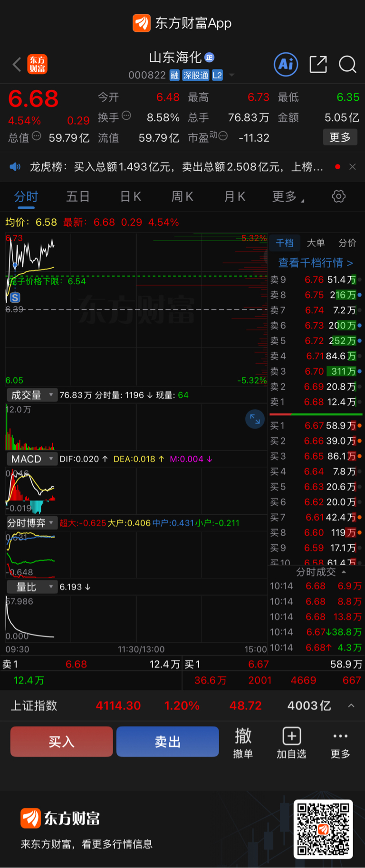365x868 pixels.
Task: Switch to 分时 chart tab
Action: (x=26, y=197)
